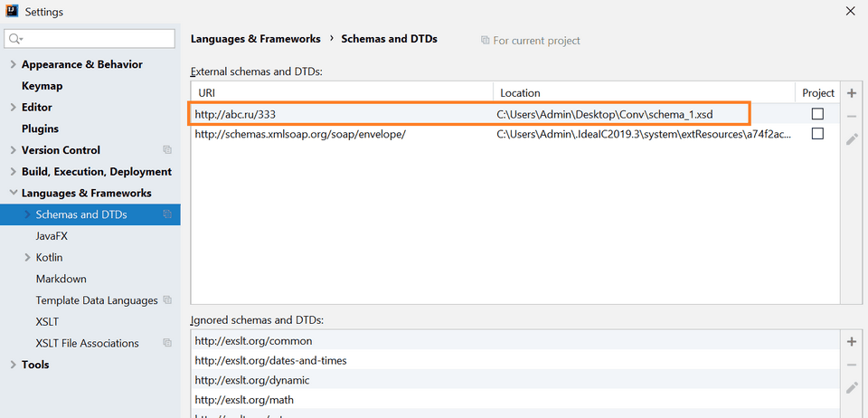The image size is (868, 418).
Task: Expand the Appearance & Behavior section
Action: point(13,65)
